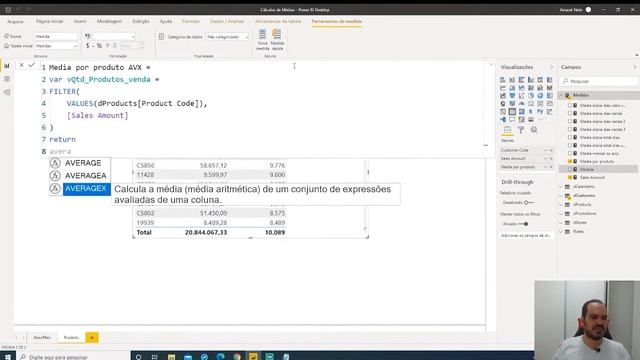Click Adicionar os campos de drill-through well
This screenshot has width=640, height=360.
coord(526,236)
